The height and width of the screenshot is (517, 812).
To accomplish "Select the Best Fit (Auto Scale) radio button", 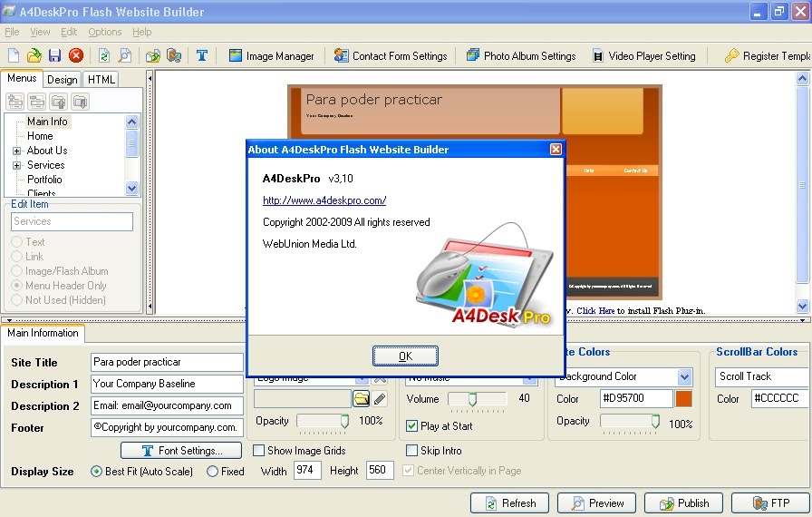I will [x=96, y=472].
